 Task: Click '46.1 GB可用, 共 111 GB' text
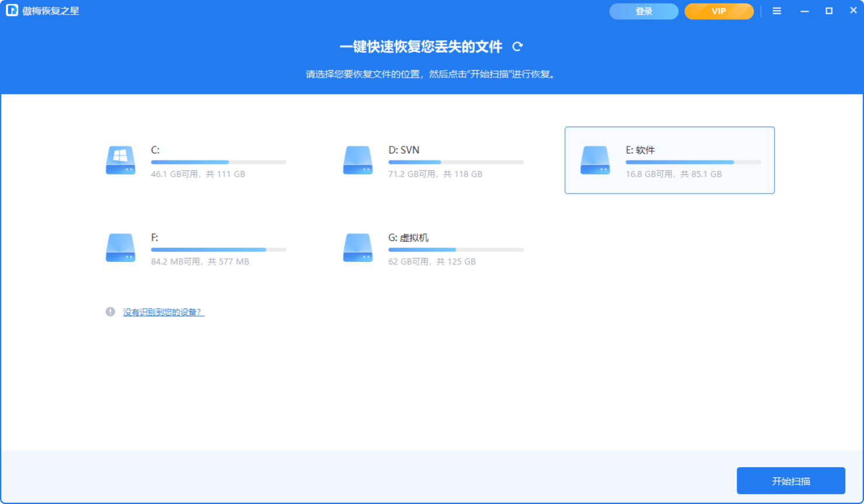point(198,174)
